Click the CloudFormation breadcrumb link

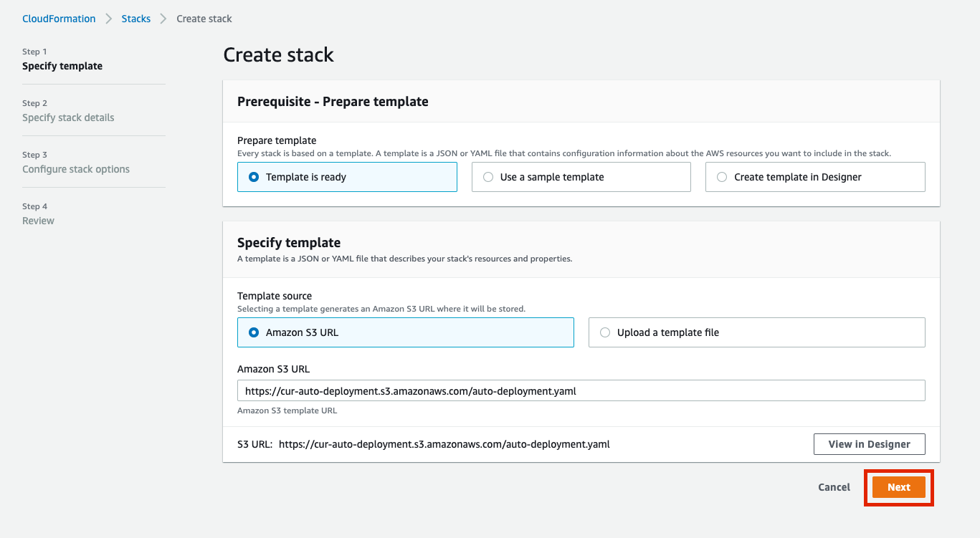click(x=59, y=19)
